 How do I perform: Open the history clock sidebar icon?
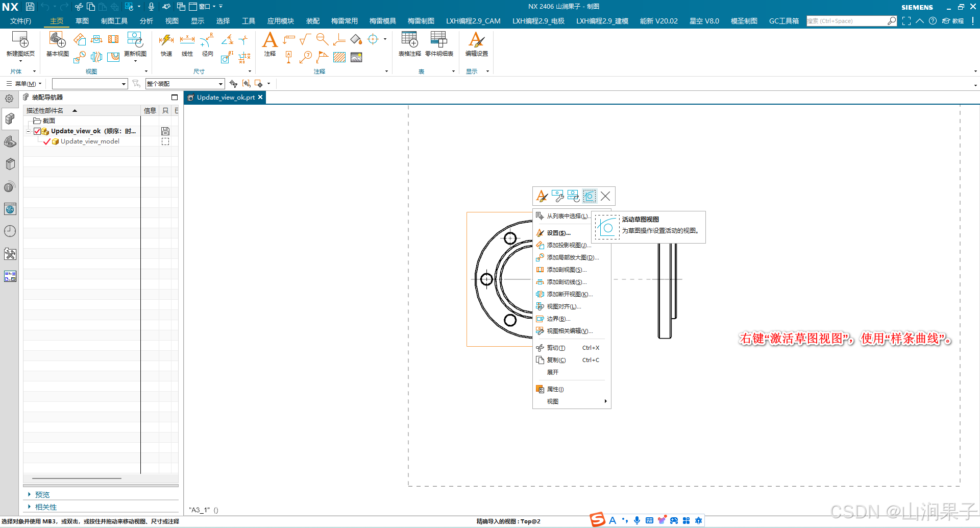(10, 231)
